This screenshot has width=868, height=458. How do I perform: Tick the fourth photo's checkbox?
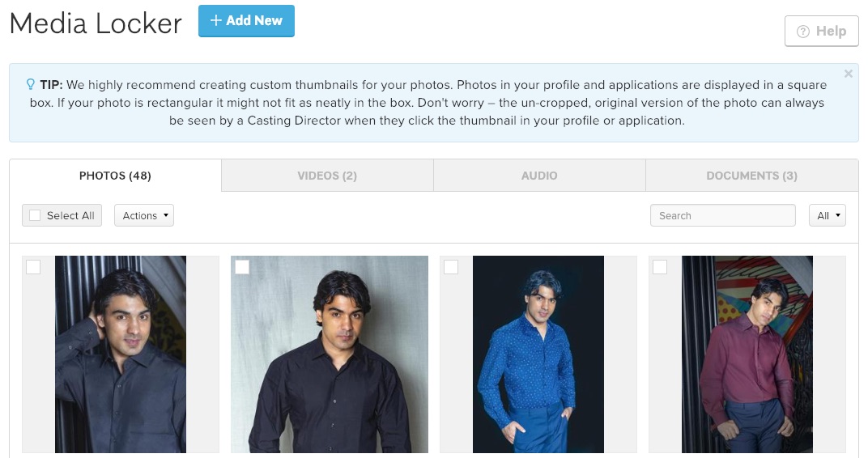pos(660,267)
